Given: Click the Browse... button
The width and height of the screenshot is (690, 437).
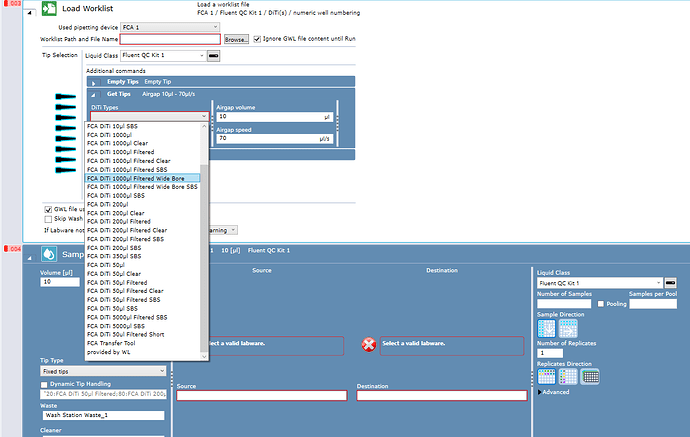Looking at the screenshot, I should click(236, 39).
